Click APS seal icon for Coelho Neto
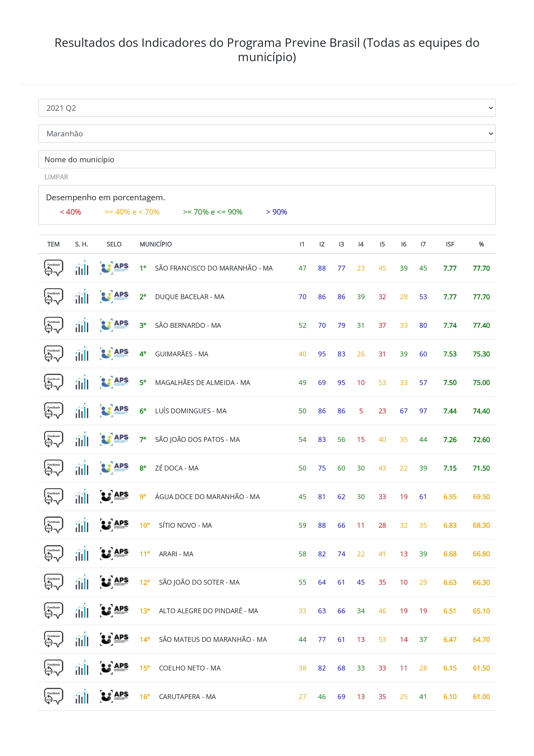534x756 pixels. [114, 668]
